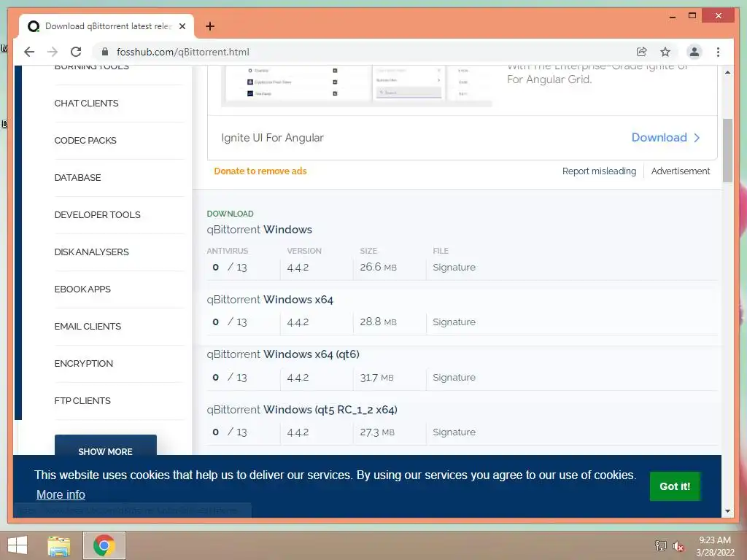The image size is (747, 560).
Task: Click the browser forward arrow
Action: 53,52
